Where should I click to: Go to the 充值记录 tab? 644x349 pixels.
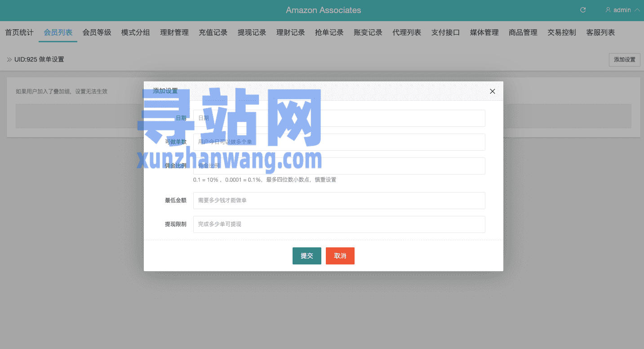[x=213, y=32]
